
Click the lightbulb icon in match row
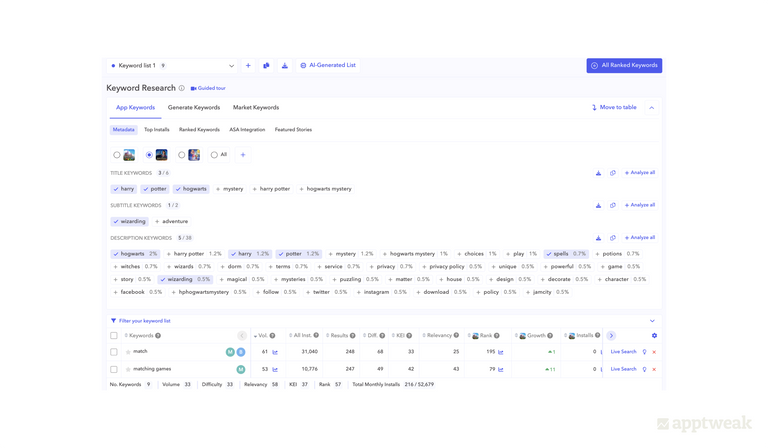coord(645,352)
